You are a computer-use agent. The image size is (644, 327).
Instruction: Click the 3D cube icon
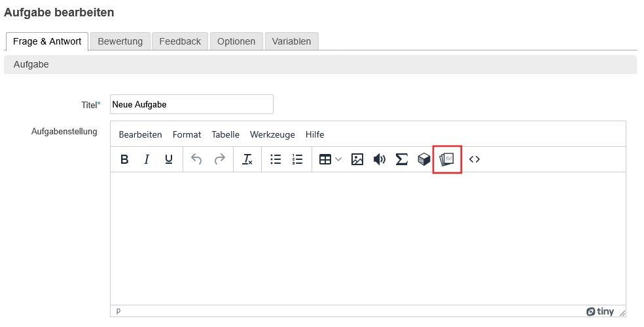[424, 159]
